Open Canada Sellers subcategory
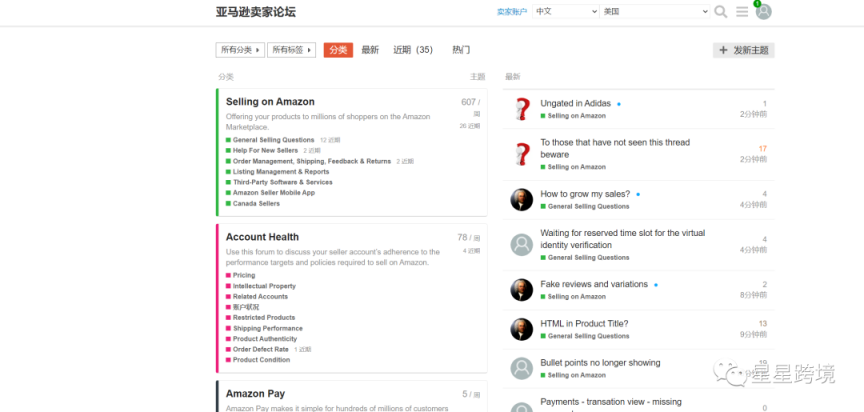864x412 pixels. coord(256,204)
